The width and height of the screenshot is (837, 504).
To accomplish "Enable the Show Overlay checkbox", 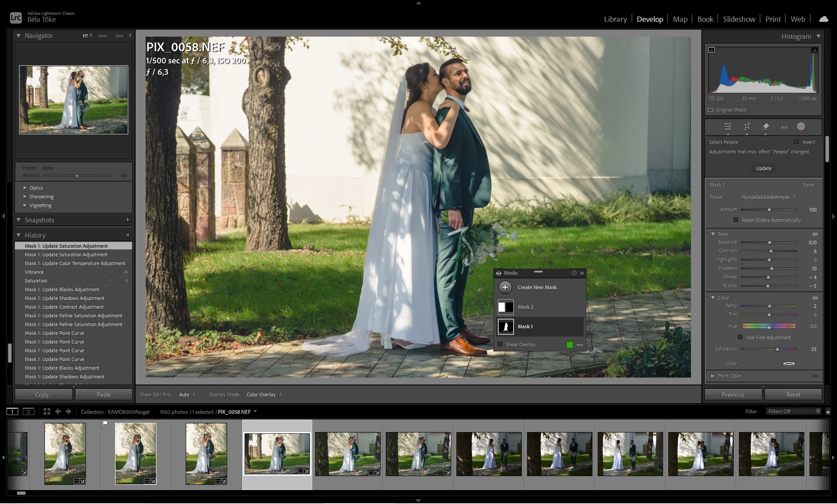I will (x=500, y=344).
